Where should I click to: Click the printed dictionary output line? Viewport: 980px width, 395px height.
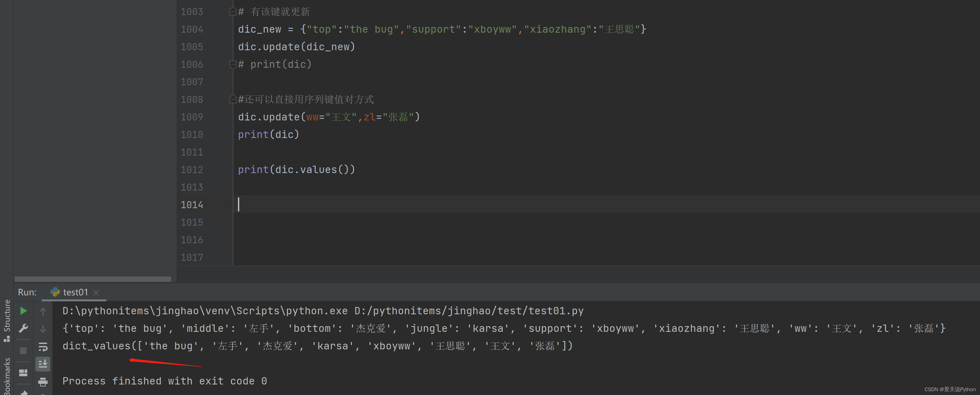click(x=504, y=328)
